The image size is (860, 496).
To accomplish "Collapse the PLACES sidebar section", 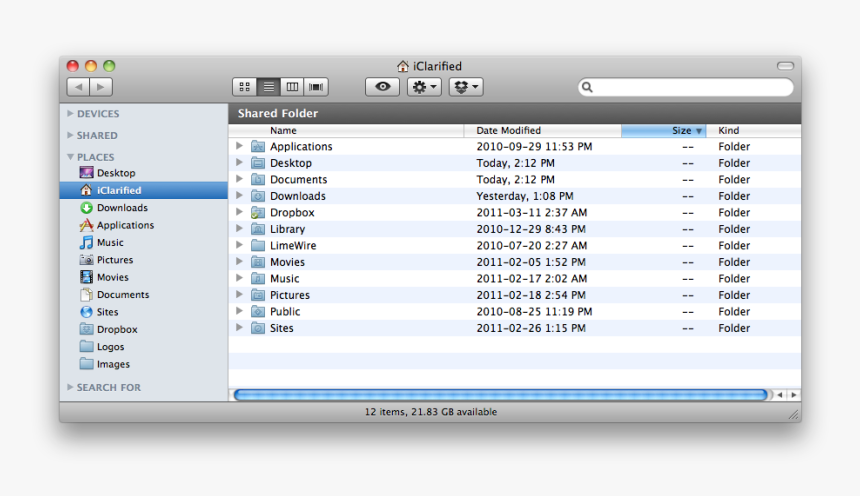I will tap(70, 157).
